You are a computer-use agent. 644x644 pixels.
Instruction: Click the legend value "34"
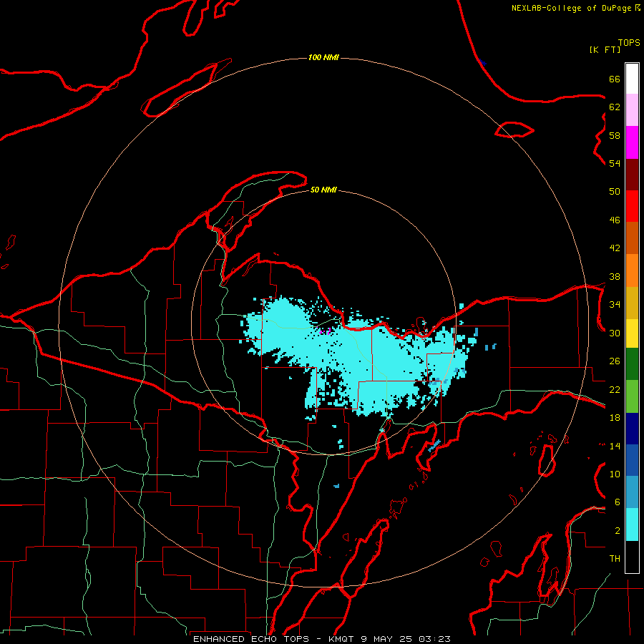615,305
